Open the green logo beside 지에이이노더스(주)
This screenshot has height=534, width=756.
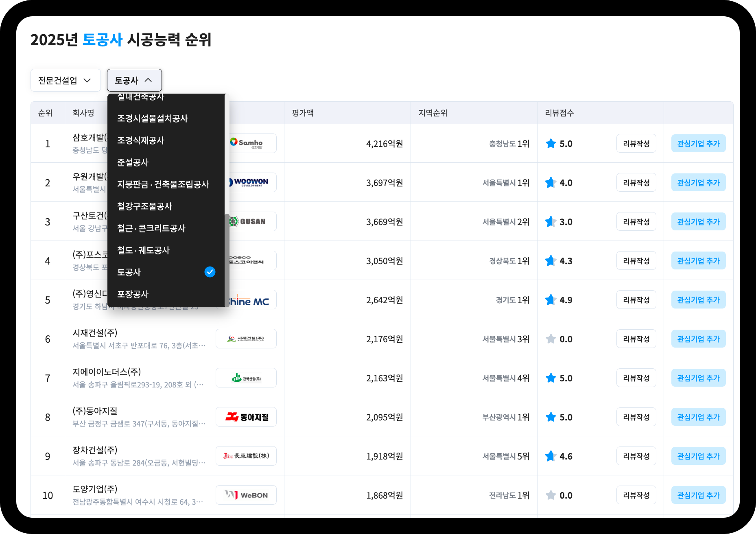tap(246, 378)
